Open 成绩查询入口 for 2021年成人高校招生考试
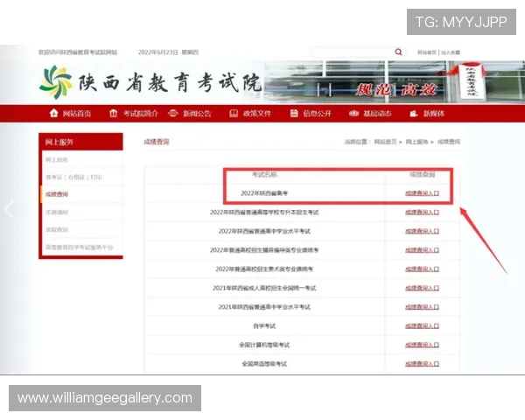 (422, 288)
